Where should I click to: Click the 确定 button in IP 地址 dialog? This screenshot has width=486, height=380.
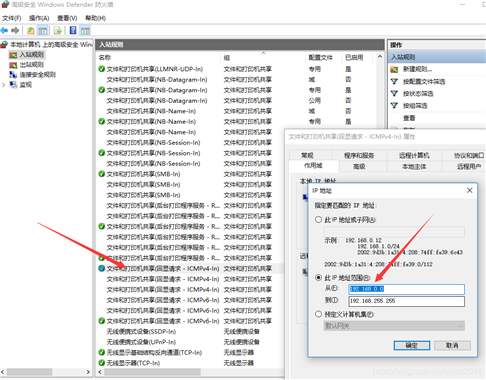click(x=412, y=345)
